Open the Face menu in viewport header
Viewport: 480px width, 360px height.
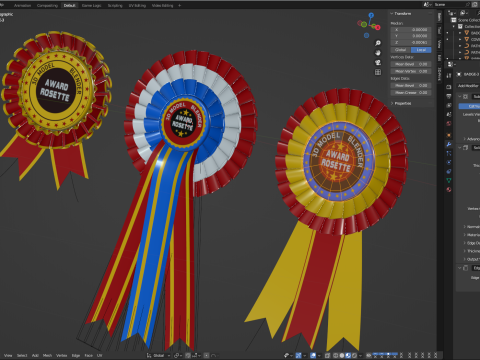[x=88, y=356]
